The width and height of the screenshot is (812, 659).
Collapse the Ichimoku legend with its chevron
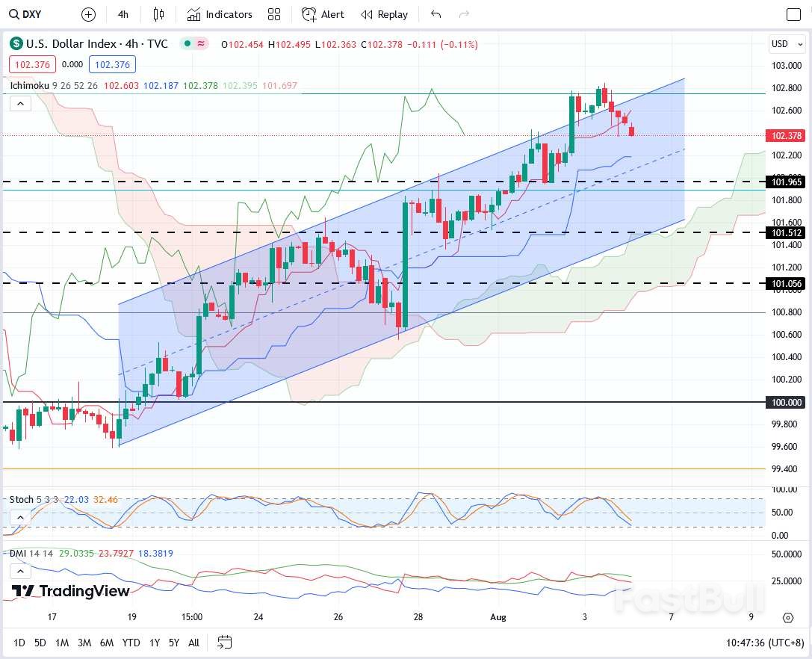[19, 103]
